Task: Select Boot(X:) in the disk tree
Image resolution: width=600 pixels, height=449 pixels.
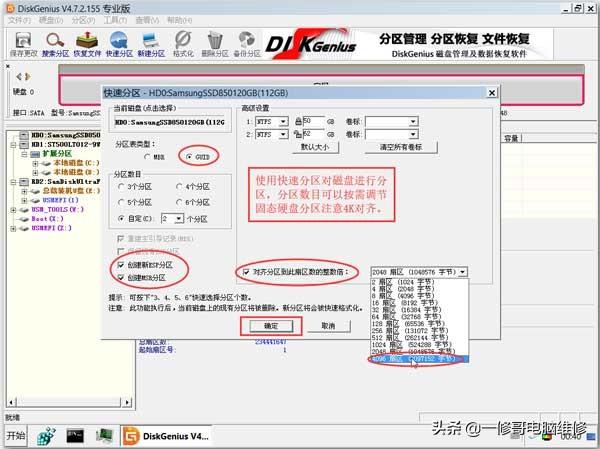Action: coord(47,219)
